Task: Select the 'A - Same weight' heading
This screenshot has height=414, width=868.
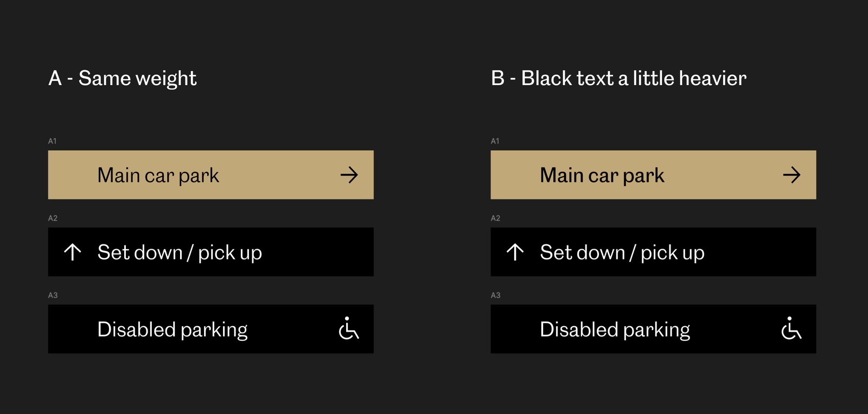Action: pos(123,79)
